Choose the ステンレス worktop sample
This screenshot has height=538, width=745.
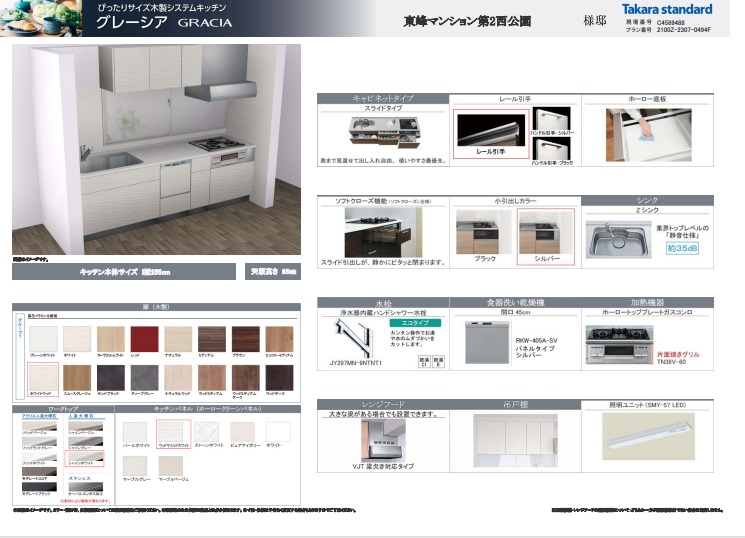(86, 487)
